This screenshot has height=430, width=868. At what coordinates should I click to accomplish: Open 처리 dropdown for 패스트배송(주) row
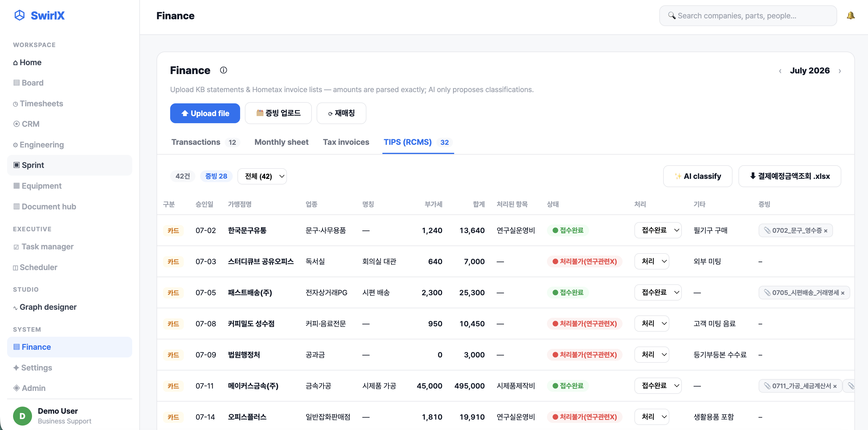tap(658, 292)
